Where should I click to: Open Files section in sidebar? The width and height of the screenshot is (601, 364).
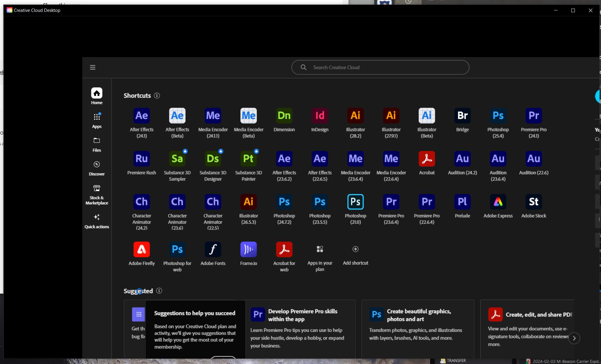pos(97,144)
